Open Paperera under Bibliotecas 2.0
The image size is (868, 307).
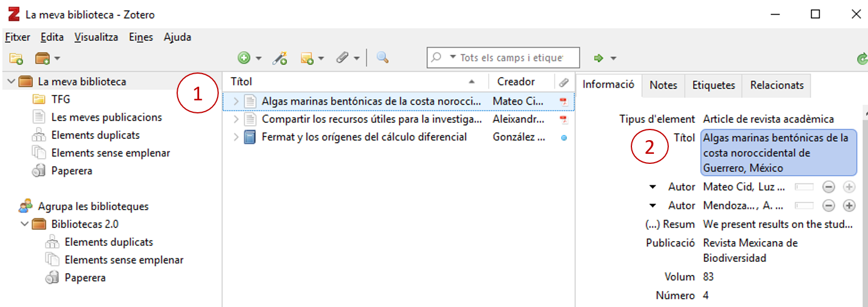pyautogui.click(x=85, y=277)
